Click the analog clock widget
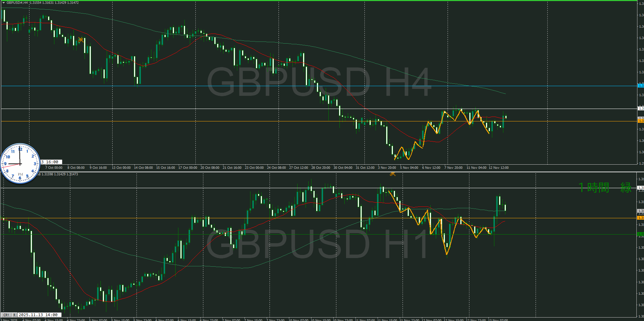 click(20, 163)
